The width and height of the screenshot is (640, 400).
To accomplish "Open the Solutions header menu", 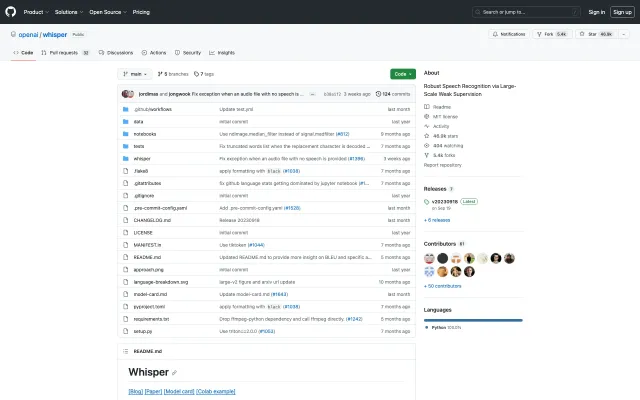I will (x=68, y=12).
